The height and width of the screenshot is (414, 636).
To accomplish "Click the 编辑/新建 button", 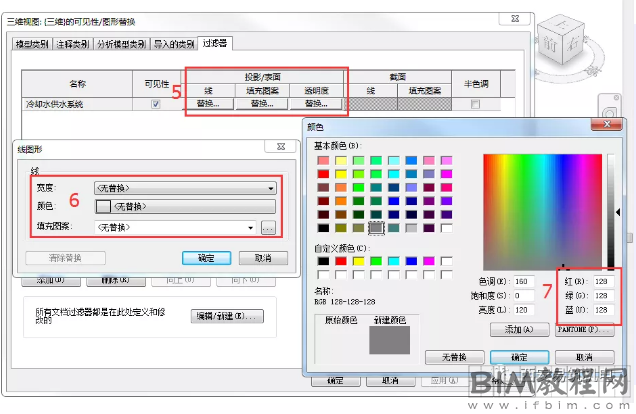I will 227,316.
